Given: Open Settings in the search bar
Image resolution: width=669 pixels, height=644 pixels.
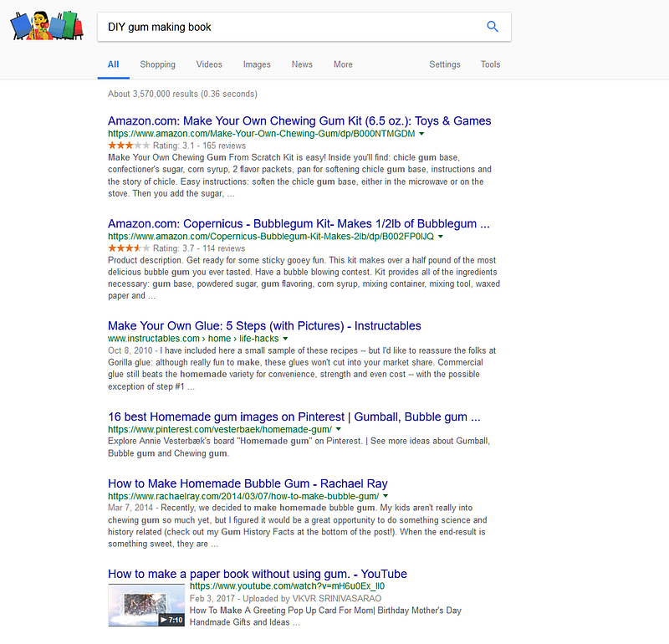Looking at the screenshot, I should 445,64.
